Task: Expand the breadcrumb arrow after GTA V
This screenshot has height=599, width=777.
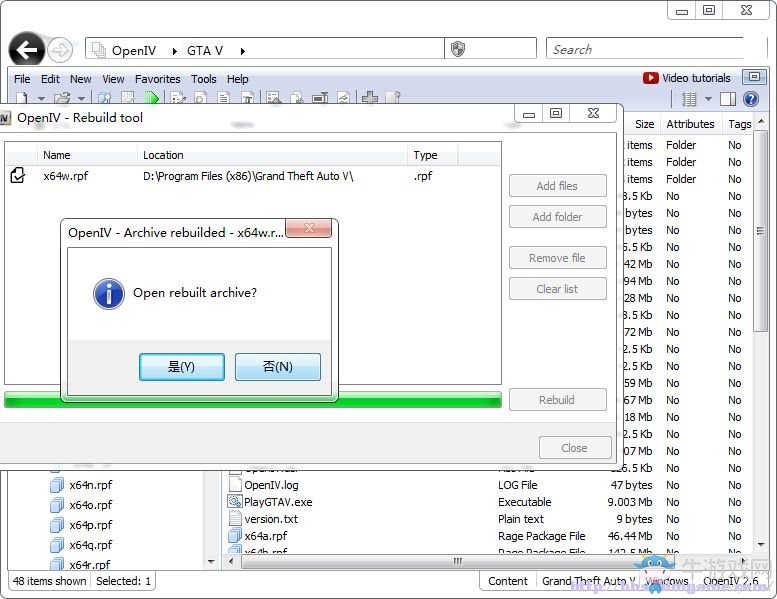Action: point(243,51)
